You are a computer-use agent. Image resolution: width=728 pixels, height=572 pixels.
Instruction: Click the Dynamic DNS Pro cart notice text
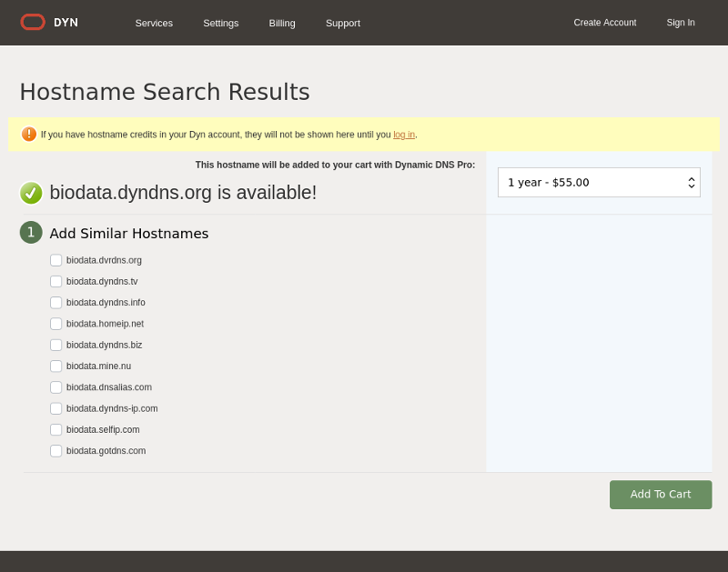tap(335, 165)
